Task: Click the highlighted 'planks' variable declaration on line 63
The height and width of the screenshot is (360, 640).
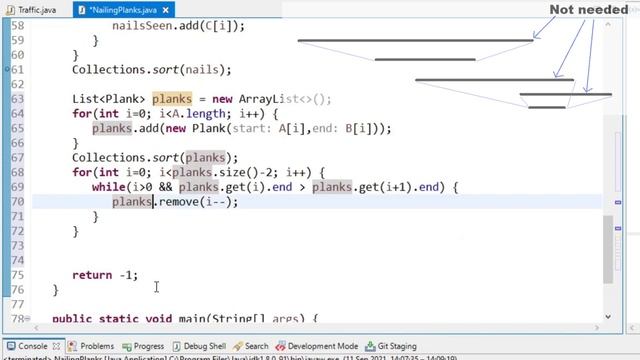Action: click(172, 99)
